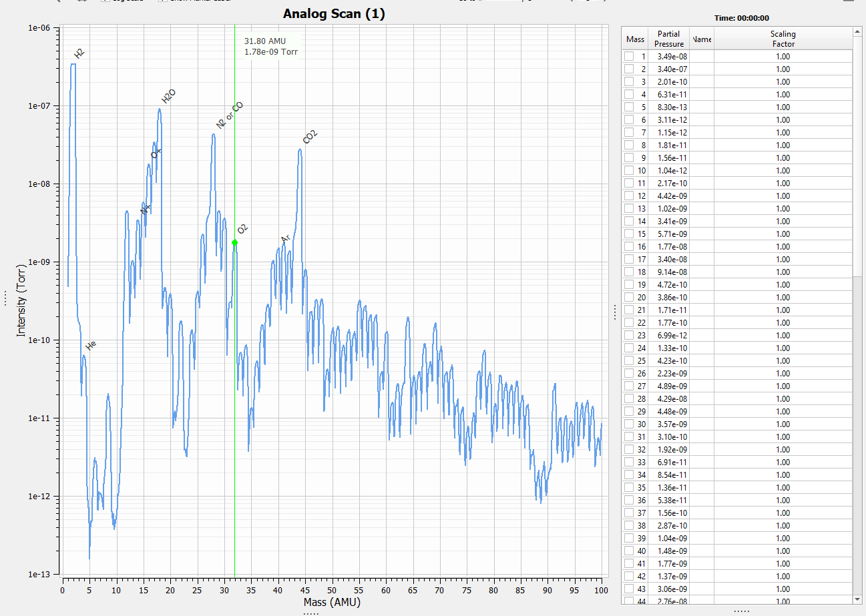Check the box beside Mass 14
Image resolution: width=866 pixels, height=616 pixels.
(x=629, y=222)
